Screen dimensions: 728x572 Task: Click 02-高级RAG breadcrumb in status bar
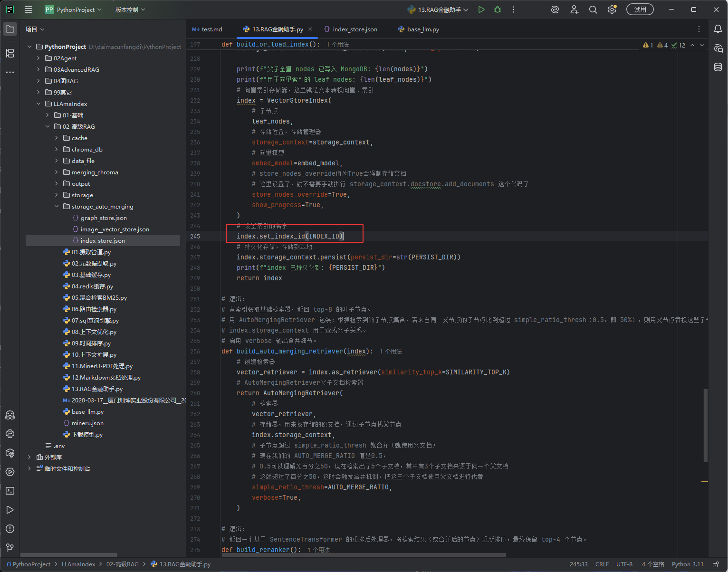(123, 564)
